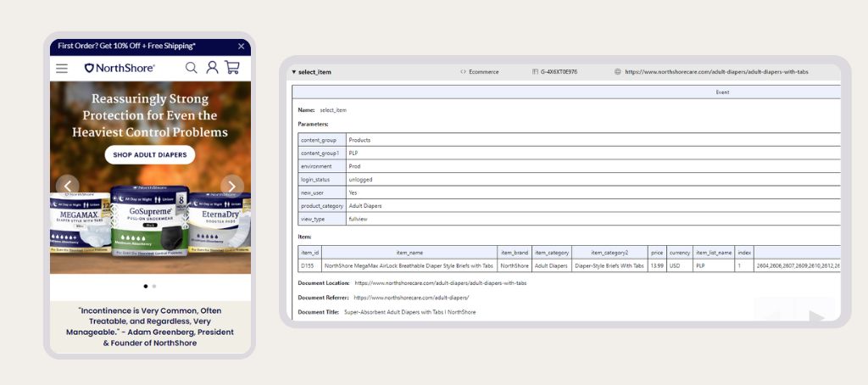
Task: Advance to next carousel slide
Action: 231,186
